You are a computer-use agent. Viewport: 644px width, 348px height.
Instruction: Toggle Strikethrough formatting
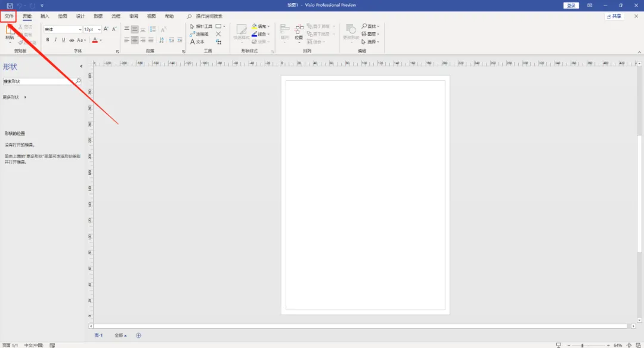pyautogui.click(x=72, y=40)
